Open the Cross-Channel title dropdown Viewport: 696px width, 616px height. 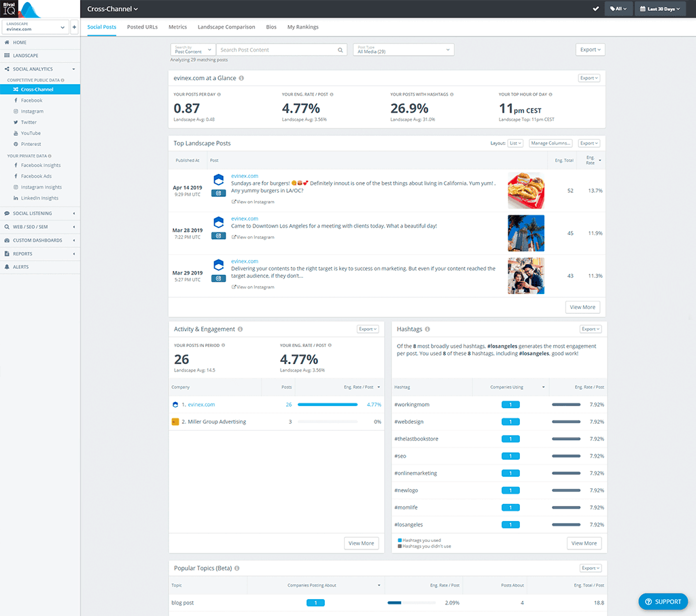click(x=112, y=9)
